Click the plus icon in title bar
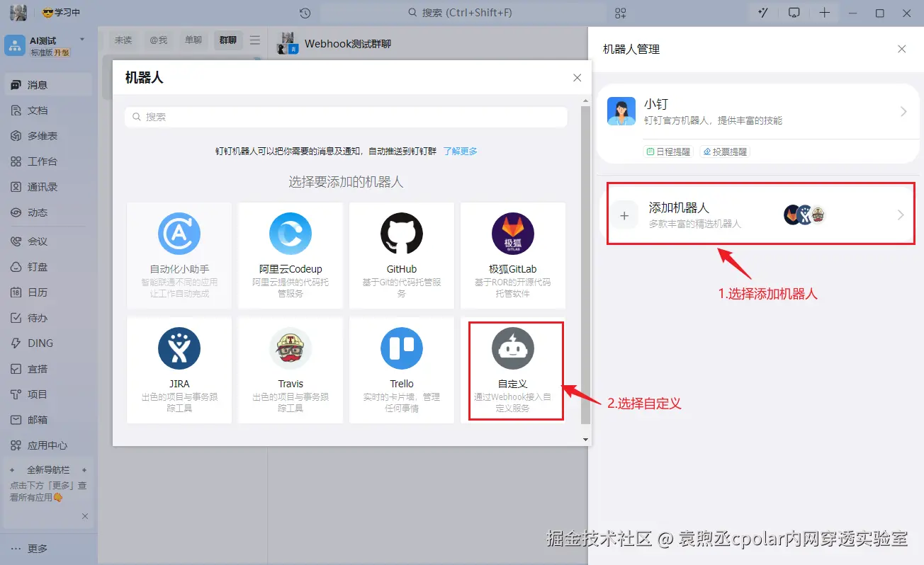The height and width of the screenshot is (565, 924). point(825,13)
